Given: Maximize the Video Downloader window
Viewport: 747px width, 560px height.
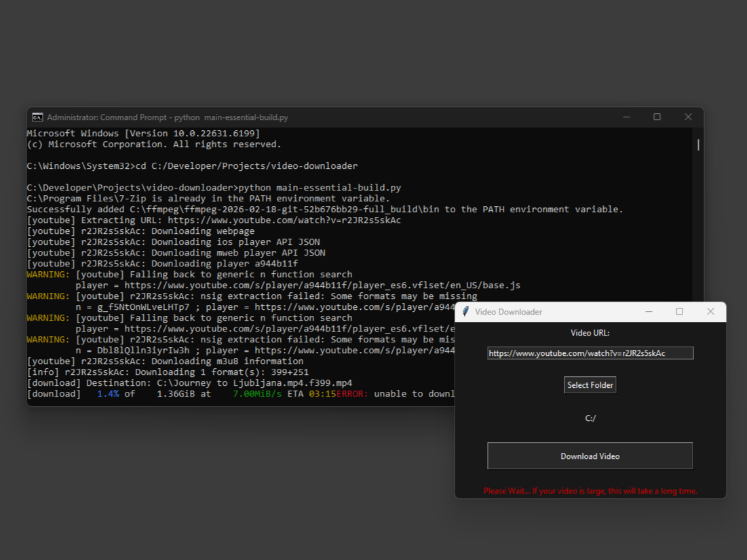Looking at the screenshot, I should 679,311.
